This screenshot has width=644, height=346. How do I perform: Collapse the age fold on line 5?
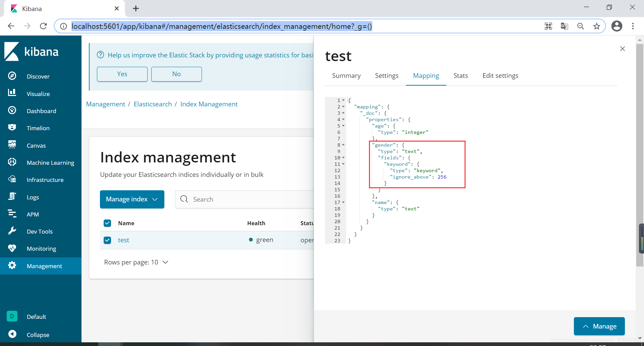click(343, 126)
